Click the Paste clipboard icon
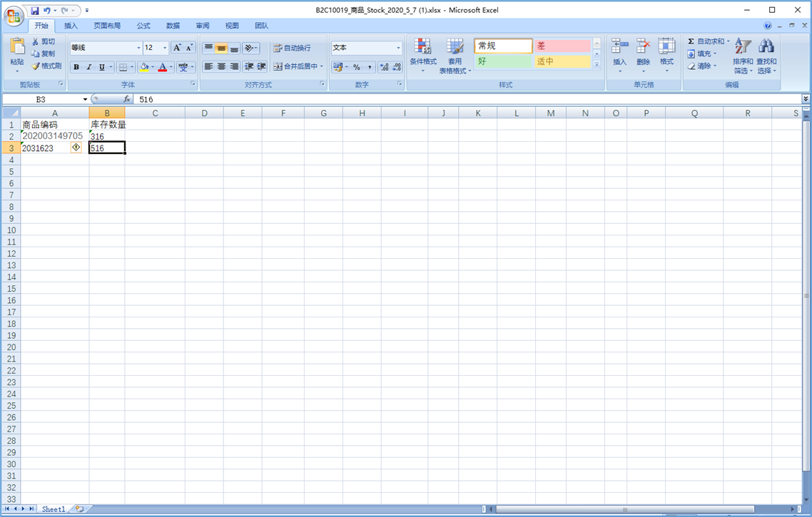Viewport: 812px width, 517px height. coord(17,46)
